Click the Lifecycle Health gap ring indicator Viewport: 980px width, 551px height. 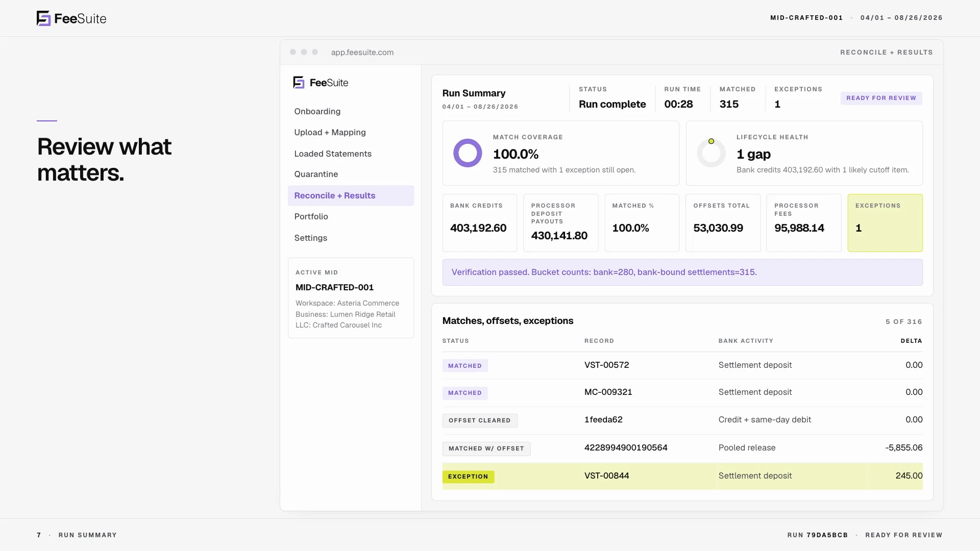point(711,153)
